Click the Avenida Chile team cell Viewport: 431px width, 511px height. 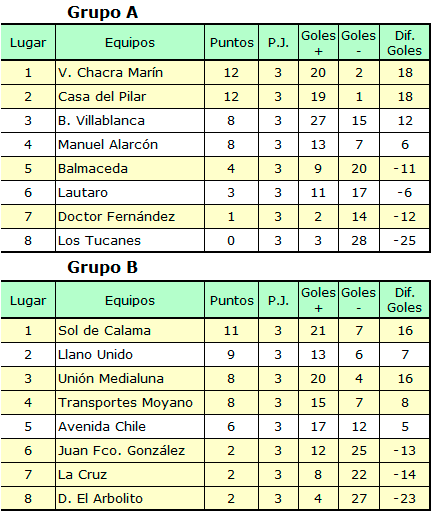click(x=130, y=427)
